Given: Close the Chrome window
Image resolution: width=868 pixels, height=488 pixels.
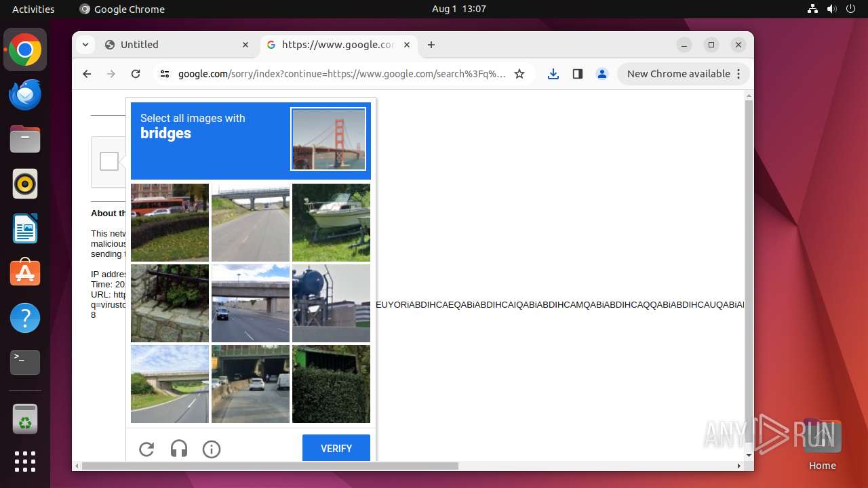Looking at the screenshot, I should [738, 45].
